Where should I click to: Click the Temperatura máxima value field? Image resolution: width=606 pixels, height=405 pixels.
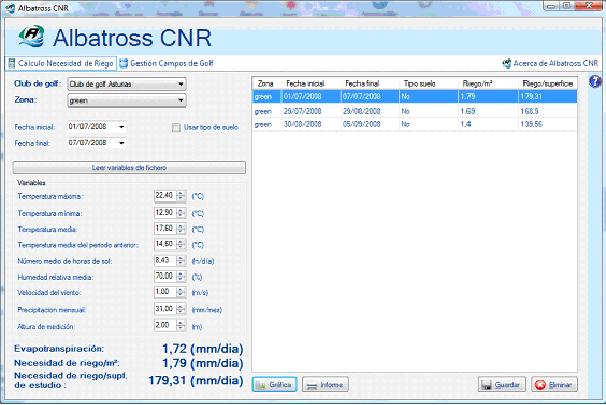coord(165,196)
